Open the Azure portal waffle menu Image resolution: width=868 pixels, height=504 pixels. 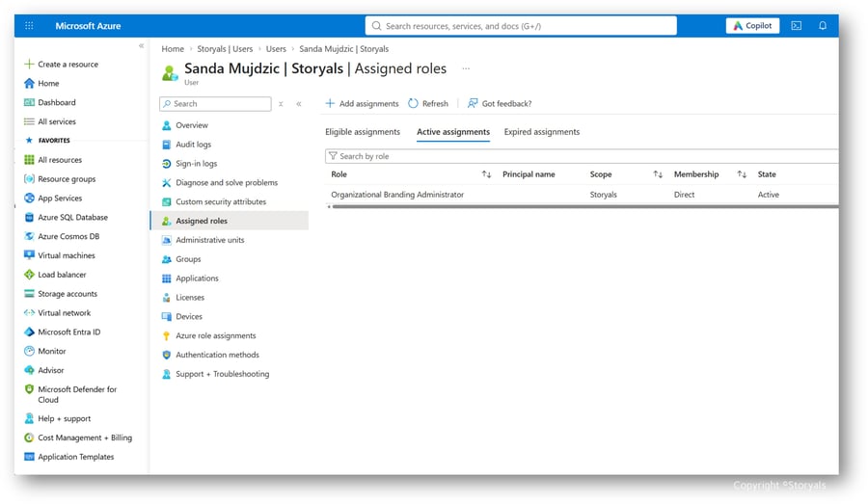(29, 25)
